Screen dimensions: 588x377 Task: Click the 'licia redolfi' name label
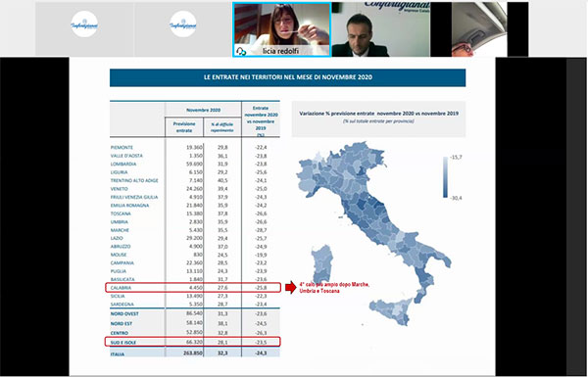(280, 51)
